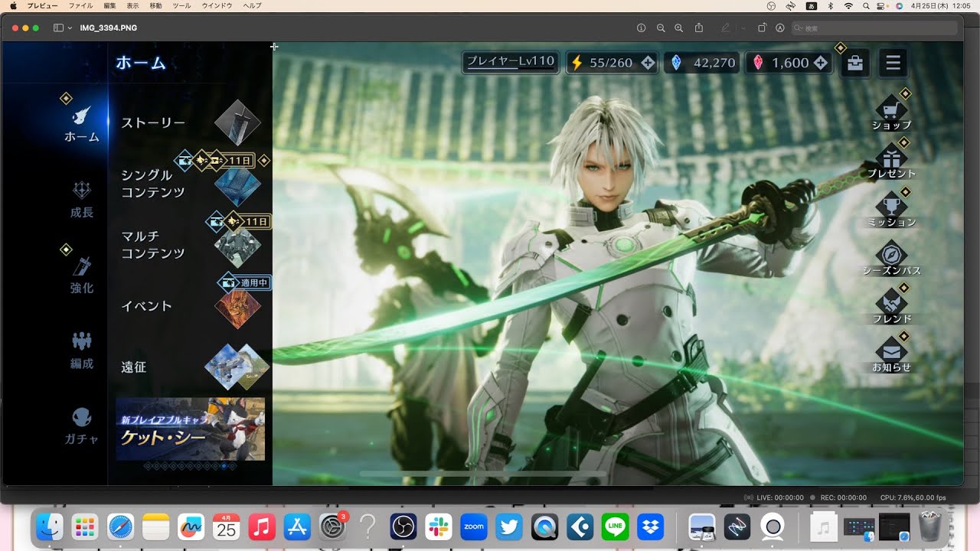Click the シーズンパス compass icon

(x=891, y=254)
